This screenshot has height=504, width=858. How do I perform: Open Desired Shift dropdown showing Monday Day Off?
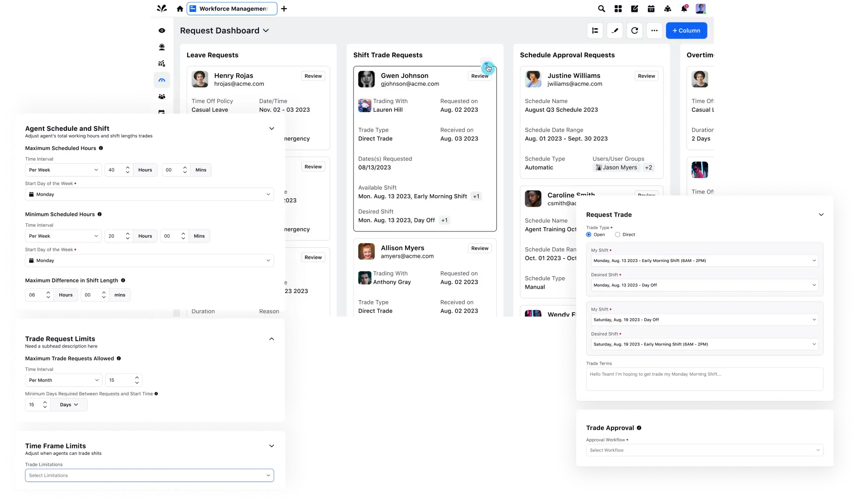[705, 285]
